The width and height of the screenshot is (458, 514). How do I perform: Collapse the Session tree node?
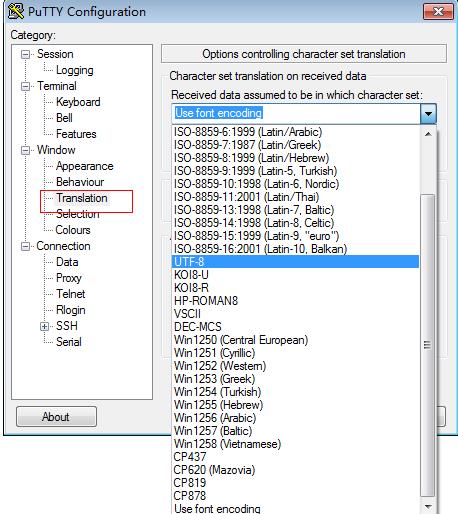click(x=26, y=54)
